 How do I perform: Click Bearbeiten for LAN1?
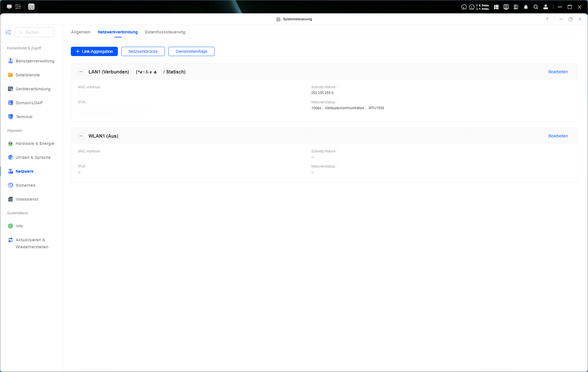tap(558, 72)
